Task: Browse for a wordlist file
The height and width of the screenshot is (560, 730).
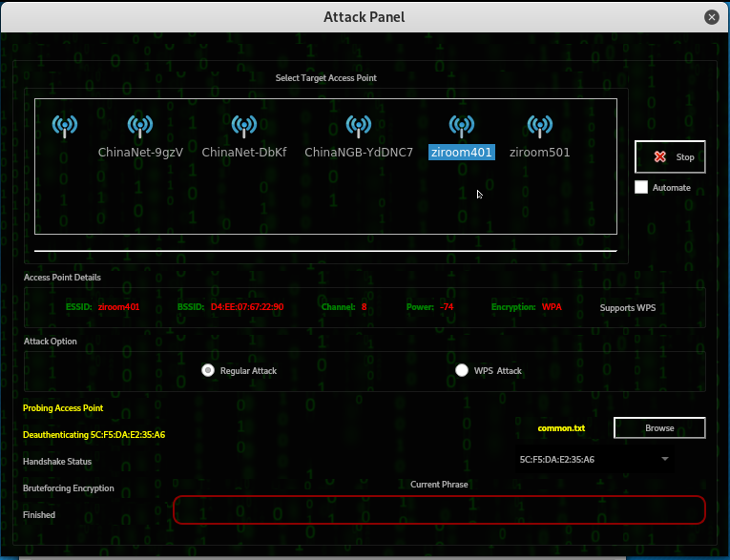Action: point(659,427)
